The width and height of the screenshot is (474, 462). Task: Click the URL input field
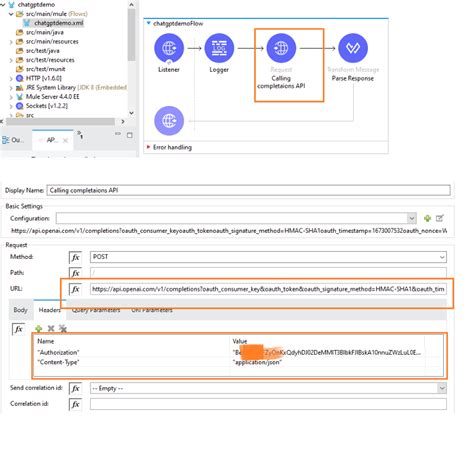tap(268, 289)
